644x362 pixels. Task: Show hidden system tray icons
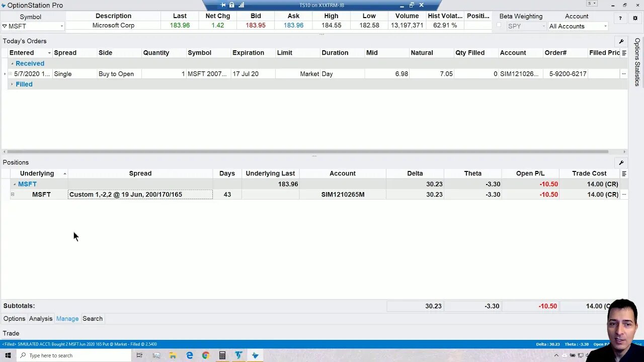556,355
